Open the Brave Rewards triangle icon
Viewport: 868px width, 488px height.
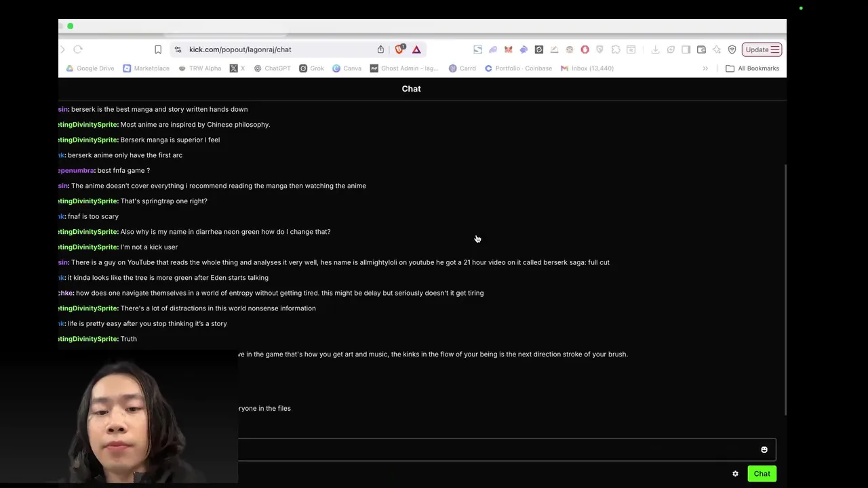coord(416,49)
